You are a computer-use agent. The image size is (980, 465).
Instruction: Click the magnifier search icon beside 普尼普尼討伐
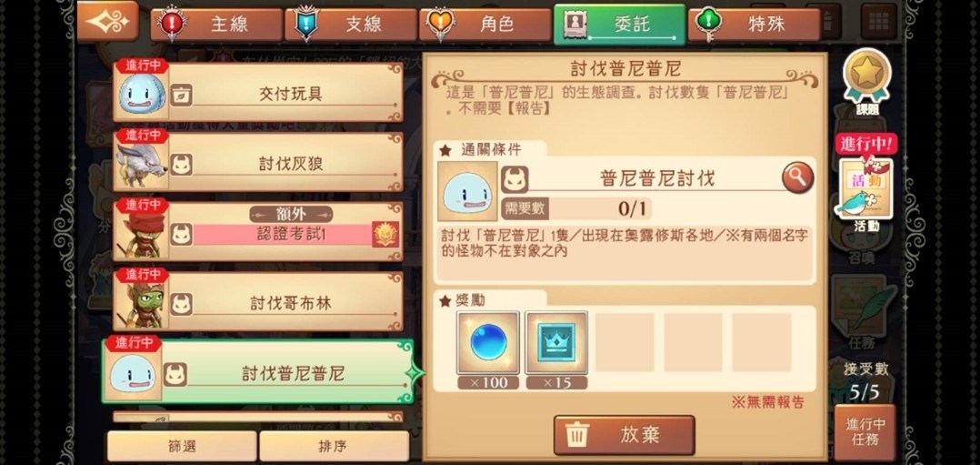click(x=797, y=178)
